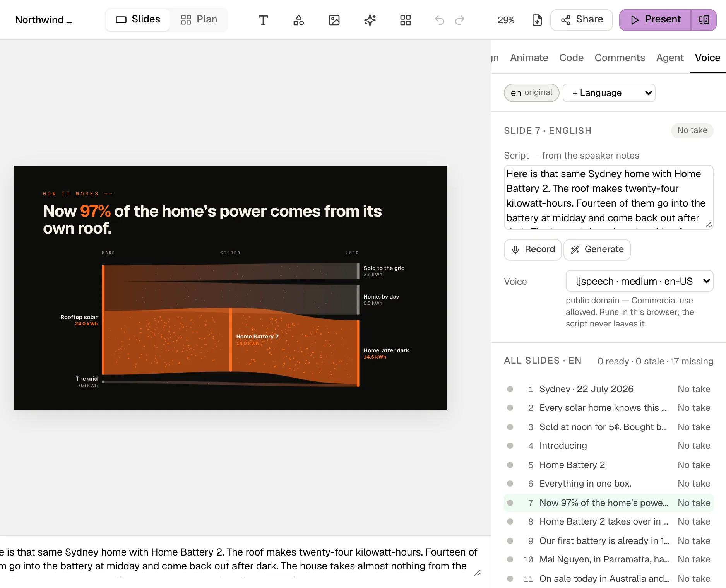Click the Insert image icon
This screenshot has width=726, height=588.
point(334,20)
